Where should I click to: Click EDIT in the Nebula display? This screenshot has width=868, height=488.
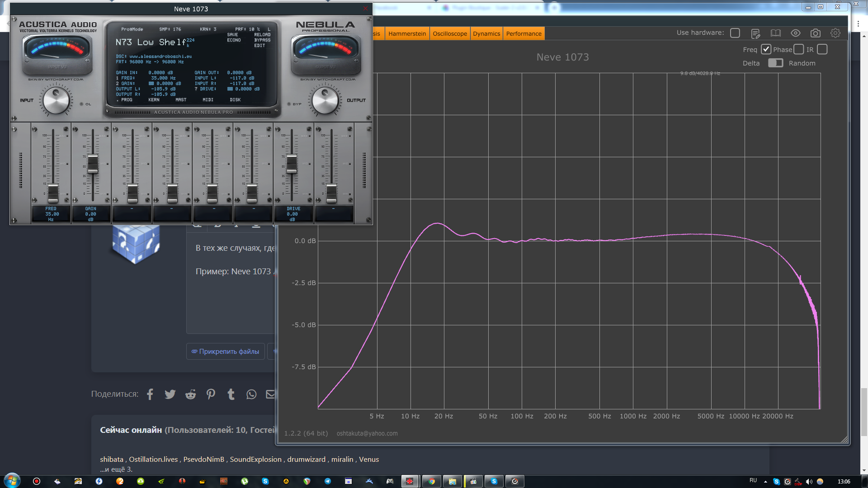click(259, 46)
